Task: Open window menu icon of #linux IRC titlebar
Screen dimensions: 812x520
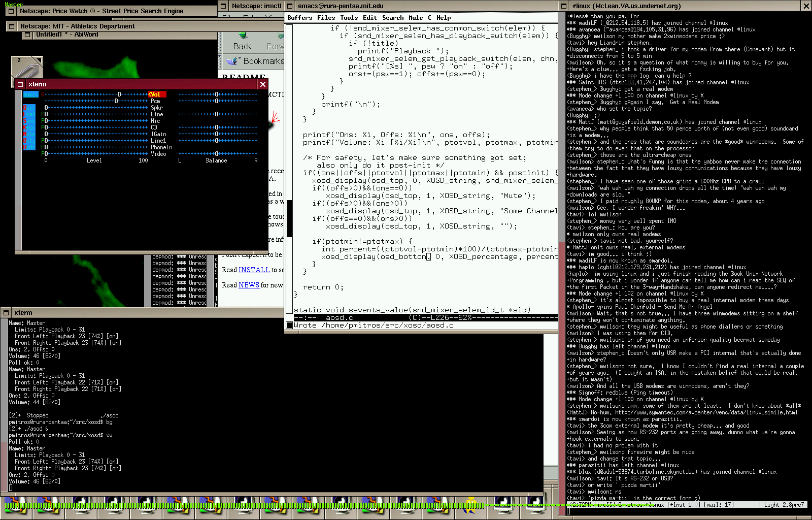Action: [x=564, y=6]
